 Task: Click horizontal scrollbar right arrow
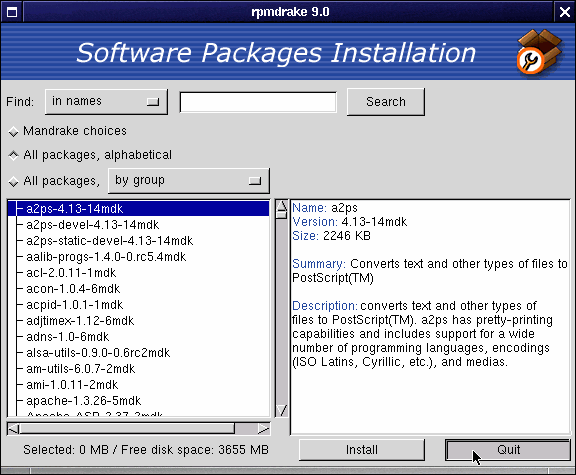coord(263,429)
